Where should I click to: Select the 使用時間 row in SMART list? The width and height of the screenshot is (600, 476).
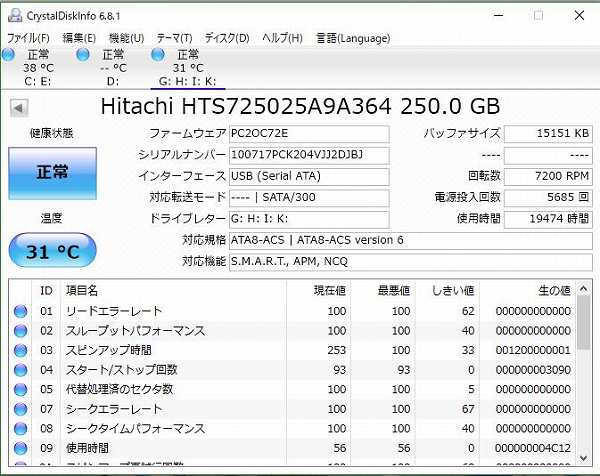tap(292, 448)
